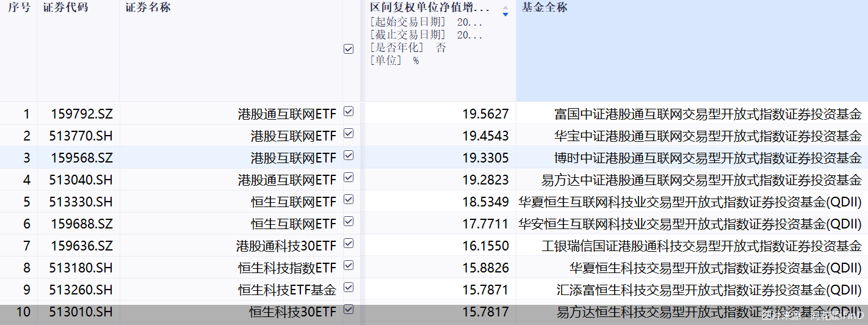The image size is (868, 325).
Task: Click row number 3 cell
Action: click(26, 158)
